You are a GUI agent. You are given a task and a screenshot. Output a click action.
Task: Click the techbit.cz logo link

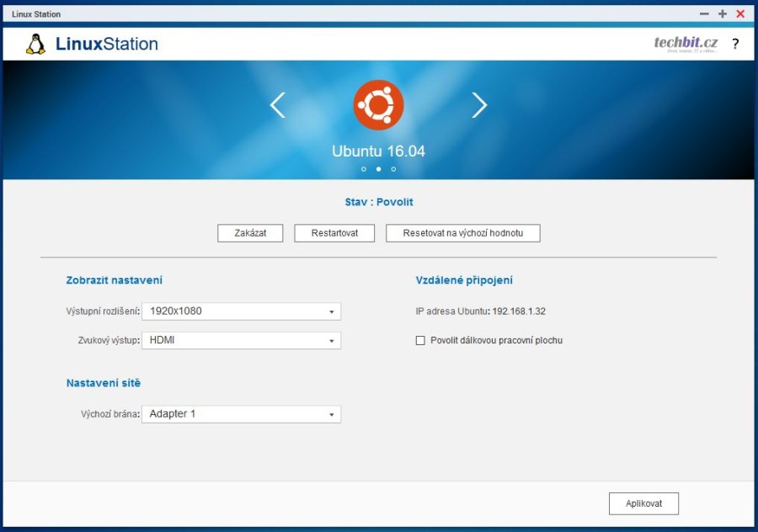[686, 44]
